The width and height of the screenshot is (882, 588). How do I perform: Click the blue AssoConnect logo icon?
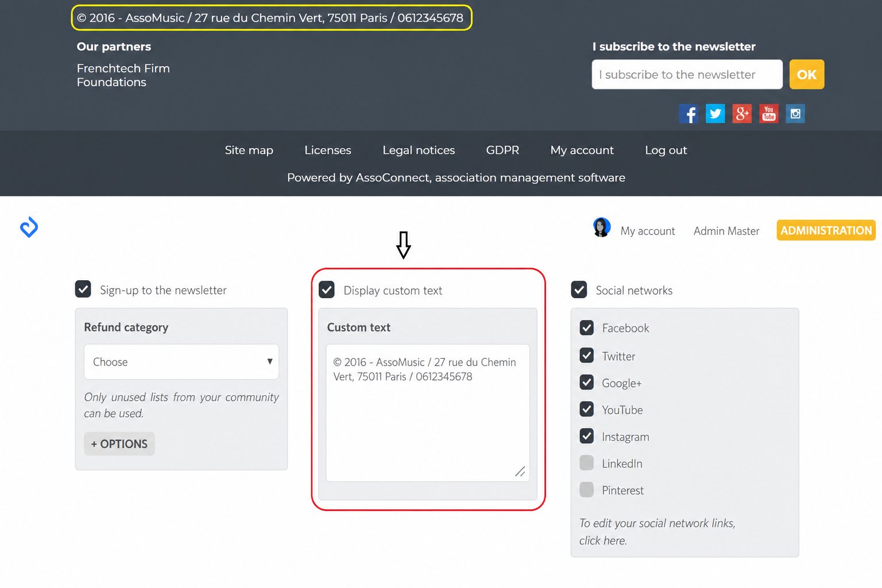pyautogui.click(x=29, y=227)
